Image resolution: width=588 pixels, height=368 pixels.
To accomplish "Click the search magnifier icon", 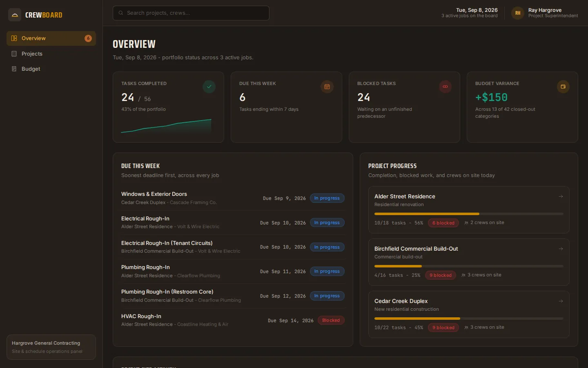I will tap(121, 13).
